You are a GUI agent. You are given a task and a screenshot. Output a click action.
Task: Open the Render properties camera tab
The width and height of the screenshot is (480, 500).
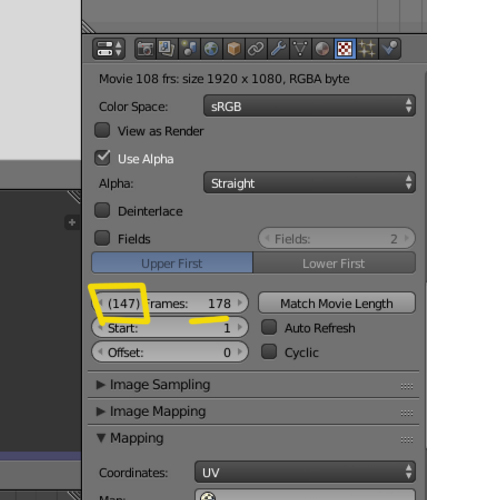click(145, 49)
